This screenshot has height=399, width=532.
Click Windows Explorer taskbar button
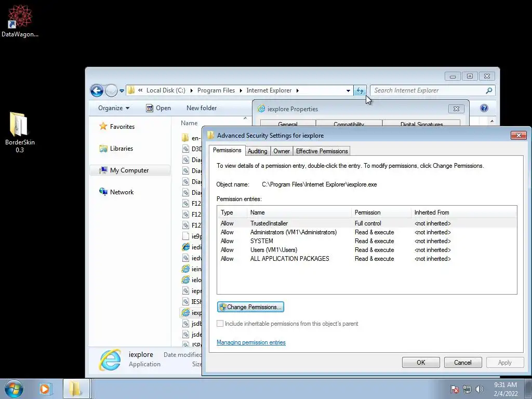coord(76,389)
